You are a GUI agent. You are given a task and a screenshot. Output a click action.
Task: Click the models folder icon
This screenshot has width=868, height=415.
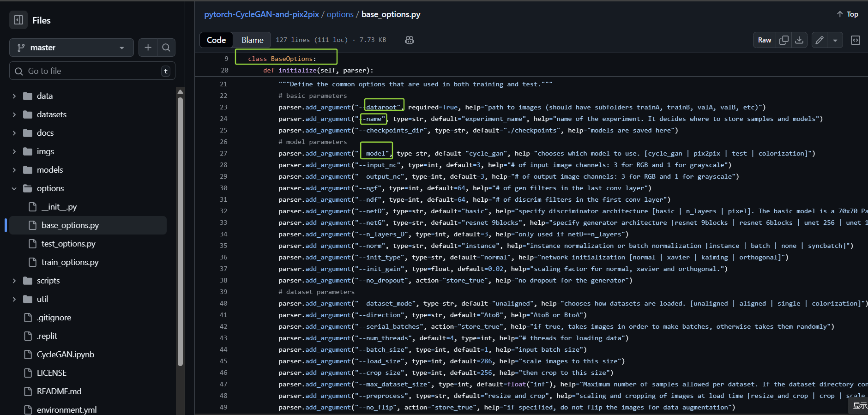point(28,170)
